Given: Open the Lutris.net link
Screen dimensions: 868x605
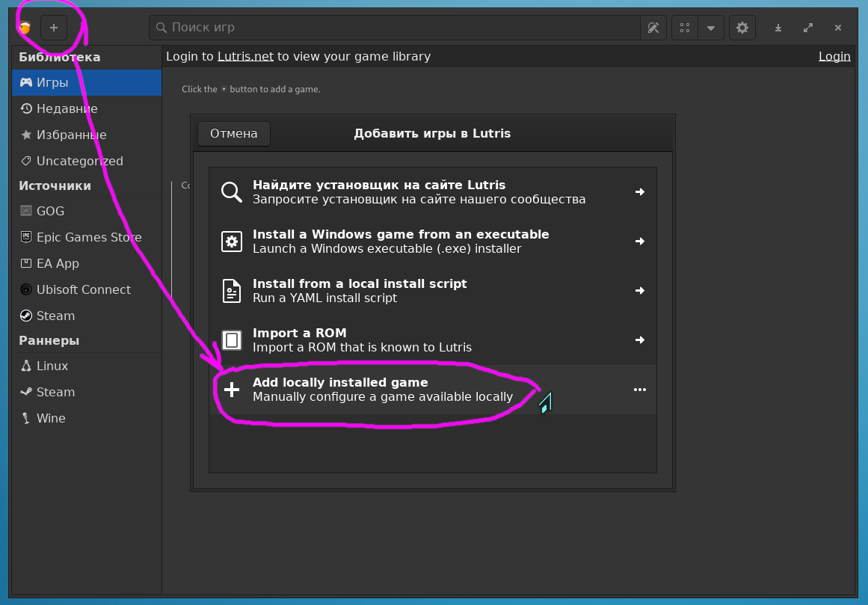Looking at the screenshot, I should click(245, 56).
